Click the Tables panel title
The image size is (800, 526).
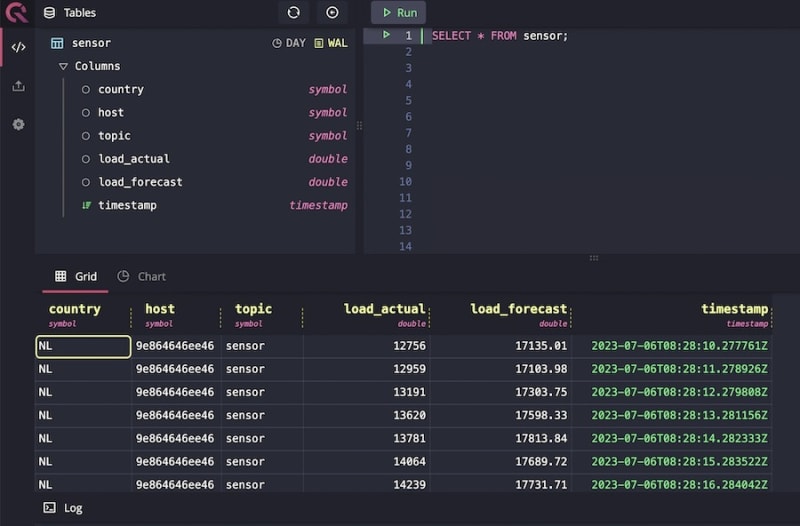click(80, 13)
